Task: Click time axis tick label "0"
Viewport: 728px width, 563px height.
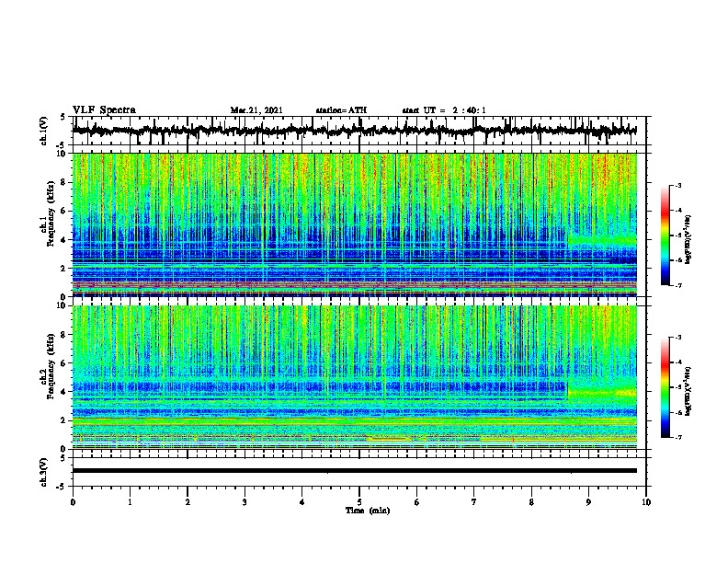Action: [x=73, y=502]
